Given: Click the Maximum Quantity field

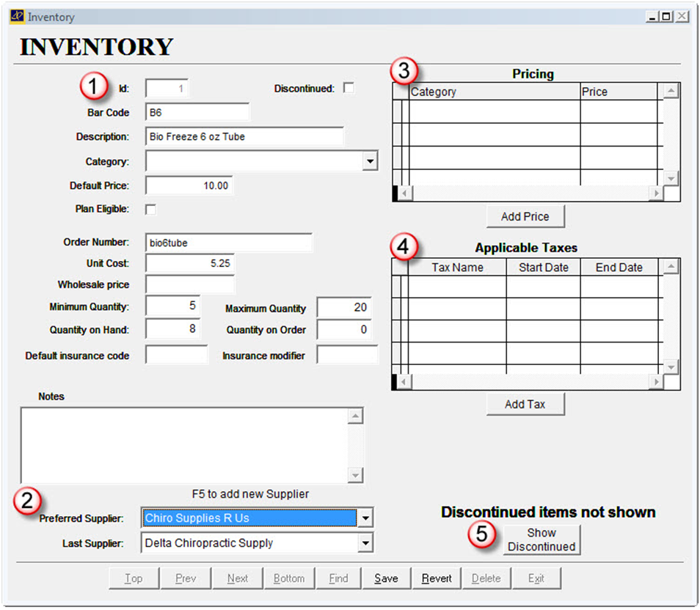Looking at the screenshot, I should [344, 307].
